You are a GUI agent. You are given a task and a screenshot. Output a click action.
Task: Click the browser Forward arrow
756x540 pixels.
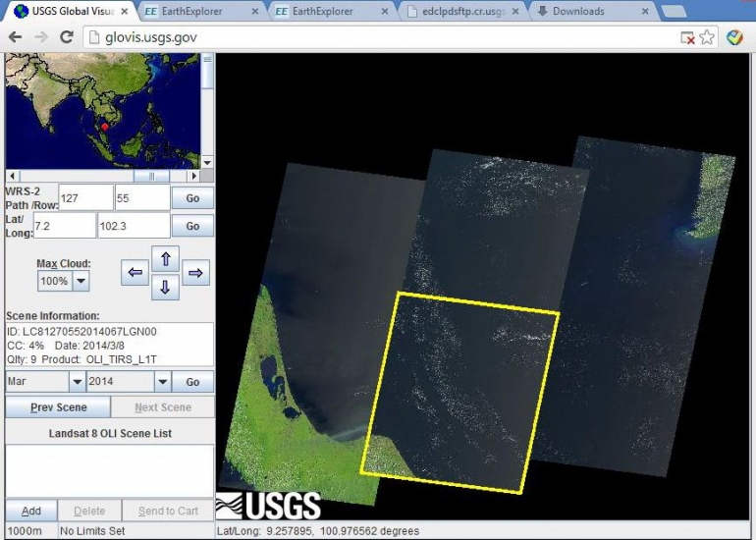[x=41, y=37]
